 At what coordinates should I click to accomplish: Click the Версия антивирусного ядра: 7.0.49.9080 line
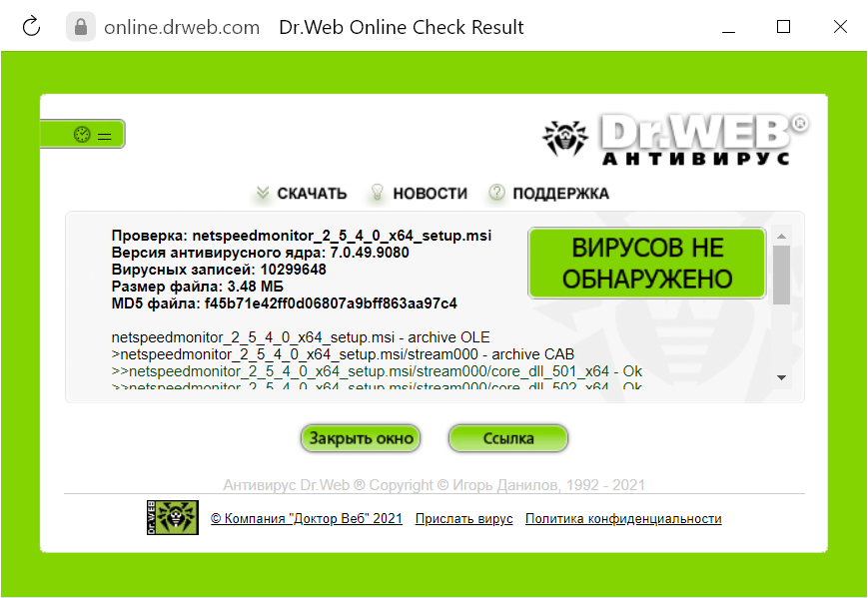260,253
